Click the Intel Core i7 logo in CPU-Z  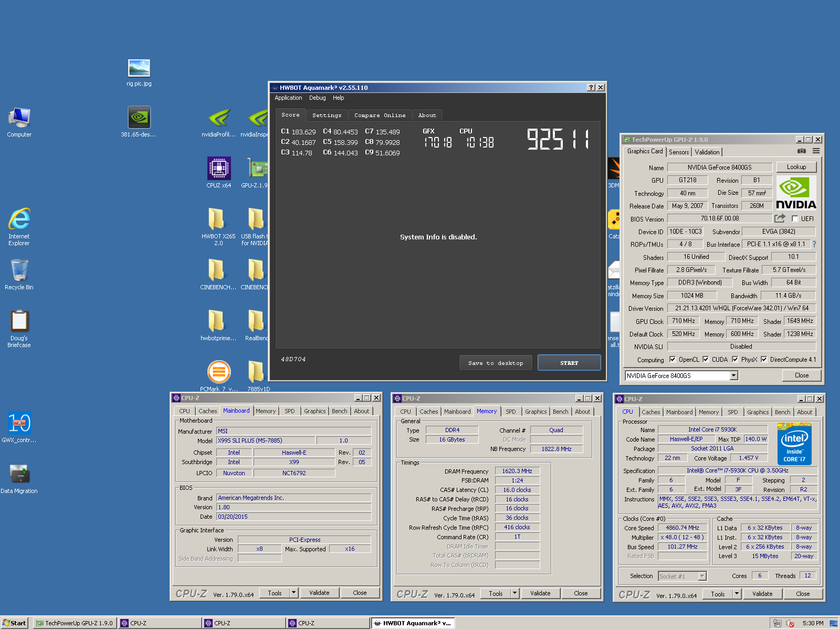[x=794, y=444]
